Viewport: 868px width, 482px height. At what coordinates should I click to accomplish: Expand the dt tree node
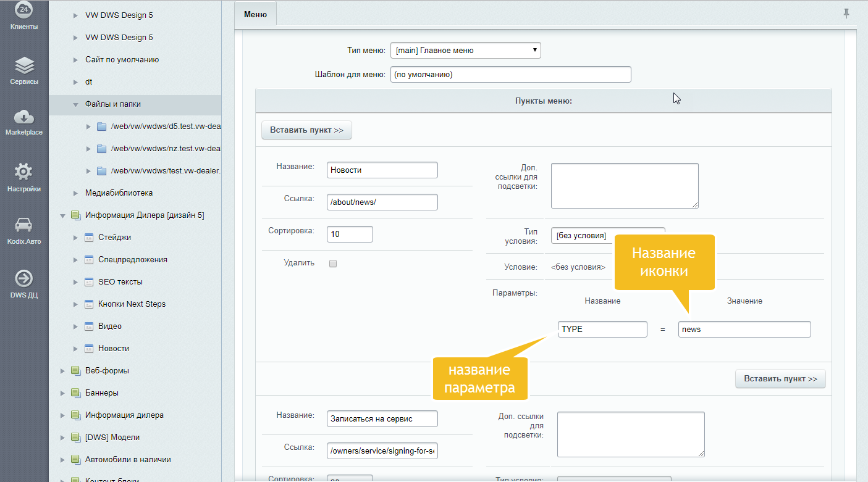tap(75, 82)
